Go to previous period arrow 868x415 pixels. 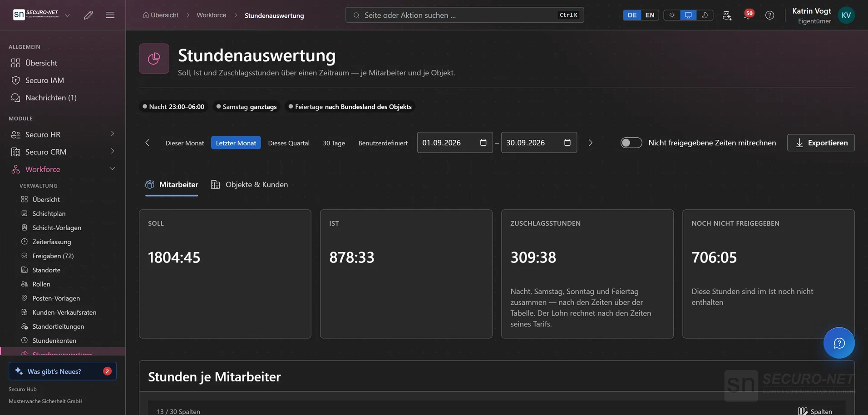147,143
